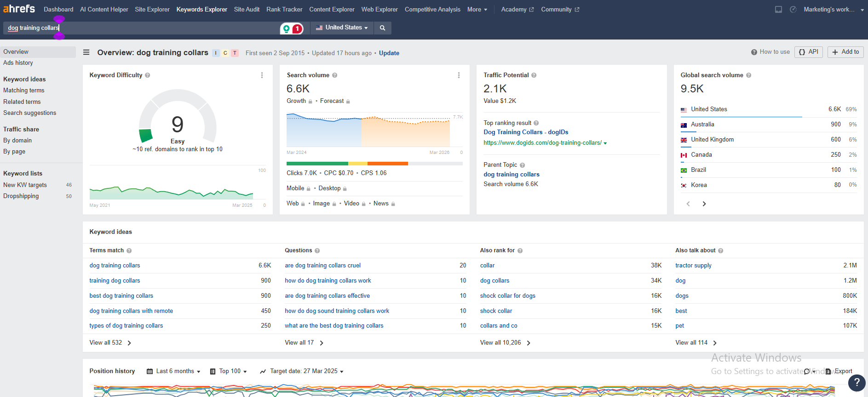Viewport: 868px width, 397px height.
Task: Click Keyword Difficulty help icon
Action: [148, 75]
